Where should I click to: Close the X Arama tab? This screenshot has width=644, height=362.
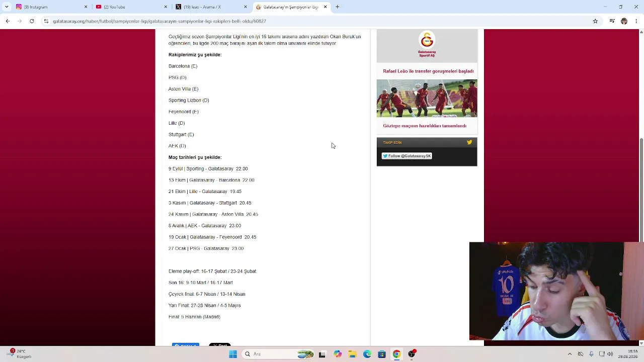click(x=246, y=7)
